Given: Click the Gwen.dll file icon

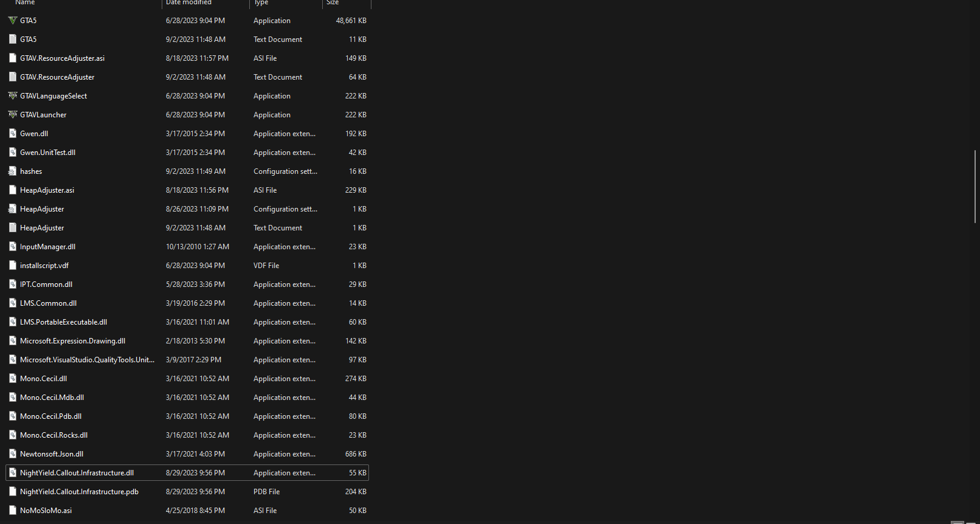Looking at the screenshot, I should point(13,134).
